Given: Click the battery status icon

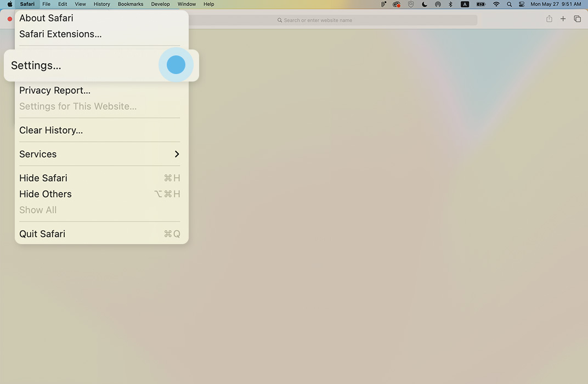Looking at the screenshot, I should [481, 4].
